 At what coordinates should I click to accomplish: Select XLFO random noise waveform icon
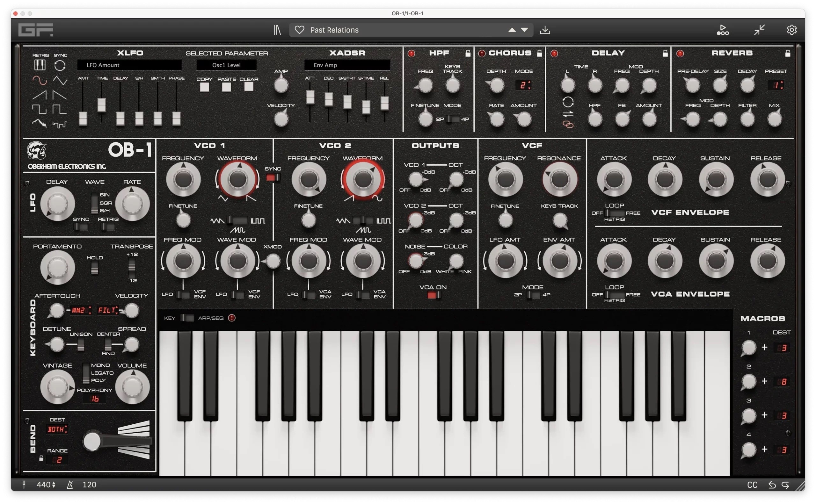40,124
